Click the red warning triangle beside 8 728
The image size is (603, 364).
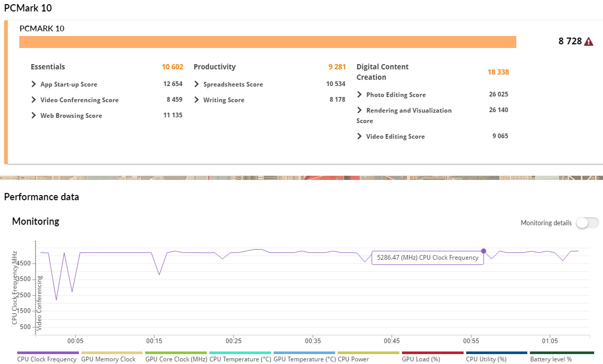(588, 42)
